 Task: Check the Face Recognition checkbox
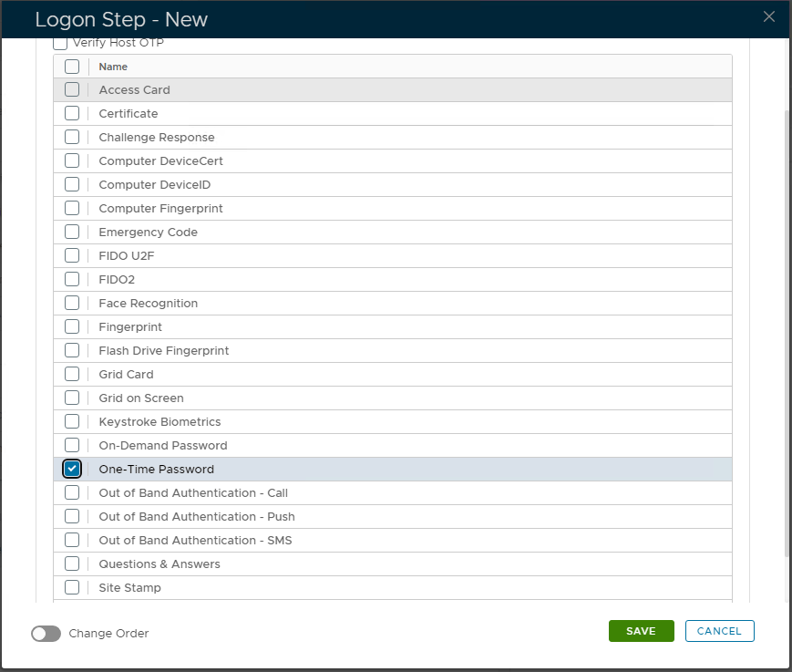(72, 304)
